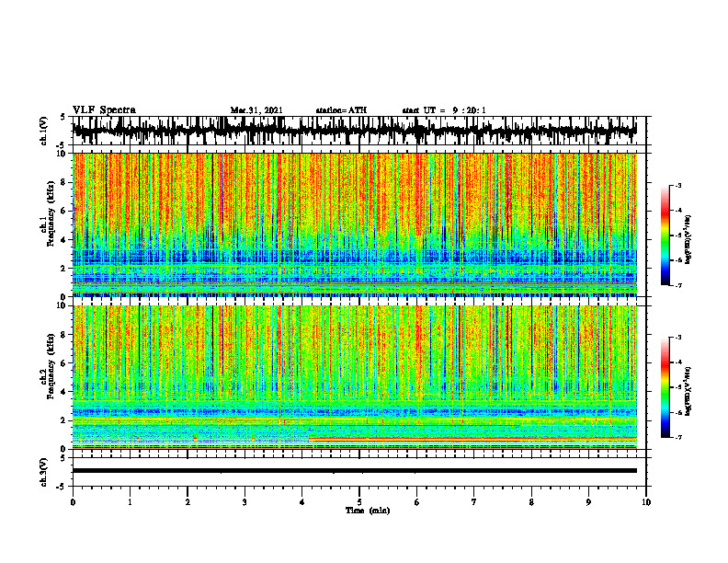The height and width of the screenshot is (563, 728).
Task: Click time axis tick label "9"
Action: (588, 502)
